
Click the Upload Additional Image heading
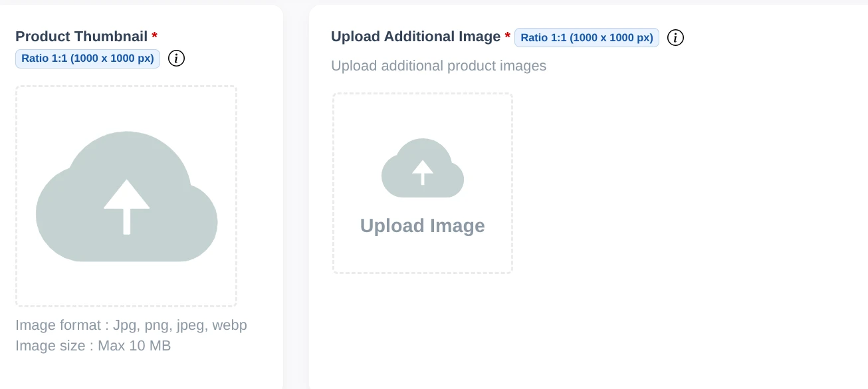[415, 37]
